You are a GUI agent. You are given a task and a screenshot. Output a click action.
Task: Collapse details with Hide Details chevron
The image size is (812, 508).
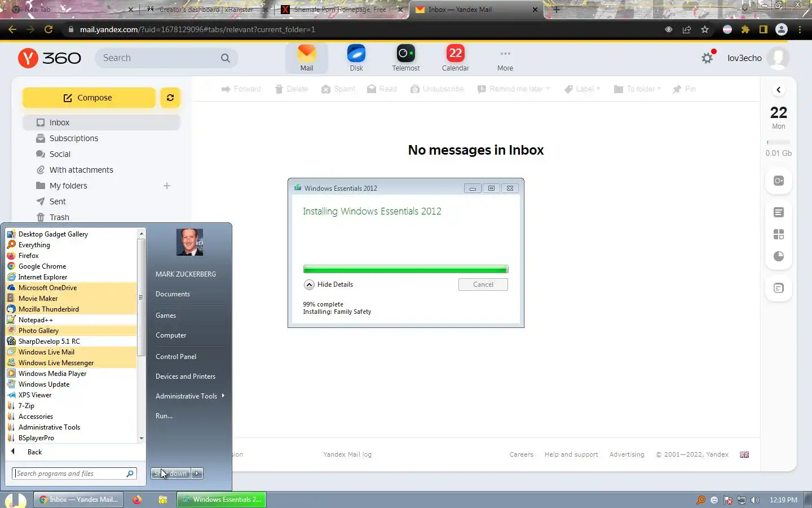(309, 284)
